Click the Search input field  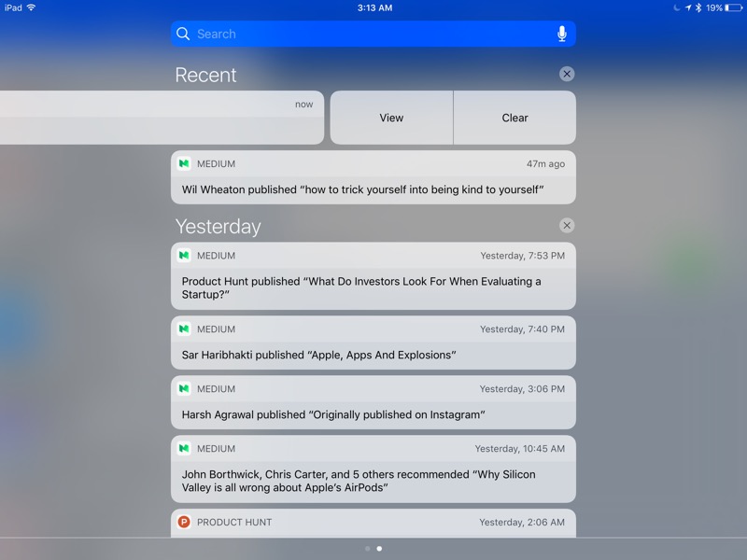373,35
